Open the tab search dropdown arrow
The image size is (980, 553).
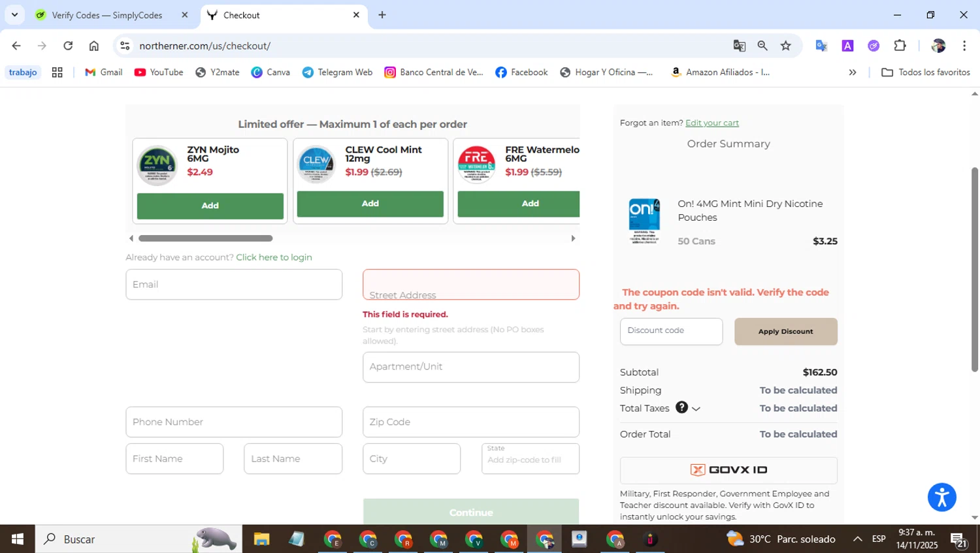coord(14,15)
